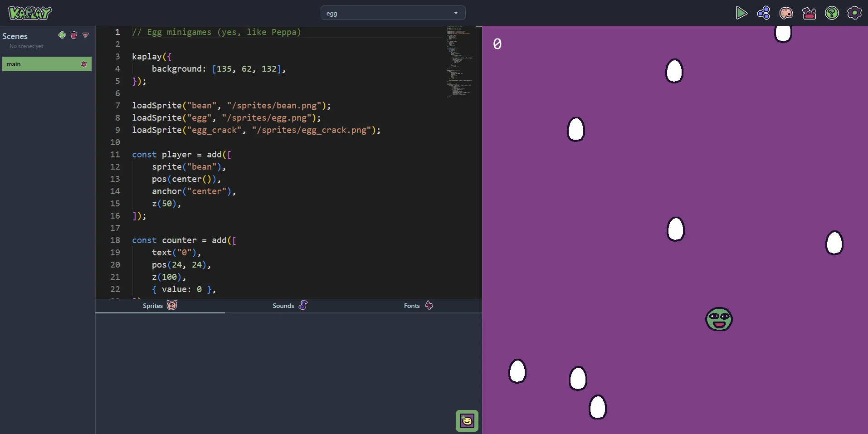
Task: Click the star badge on main scene
Action: [x=84, y=64]
